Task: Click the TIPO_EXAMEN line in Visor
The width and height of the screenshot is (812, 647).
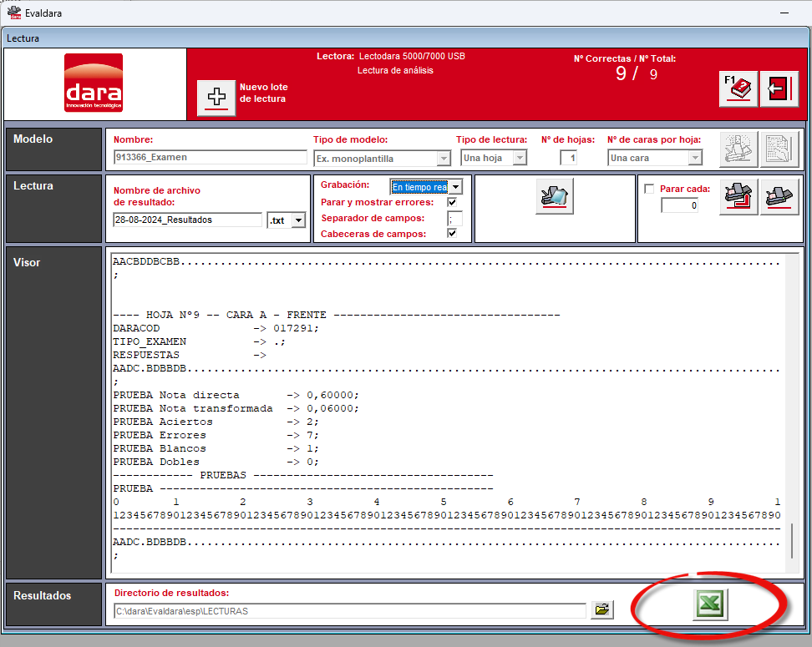Action: (199, 341)
